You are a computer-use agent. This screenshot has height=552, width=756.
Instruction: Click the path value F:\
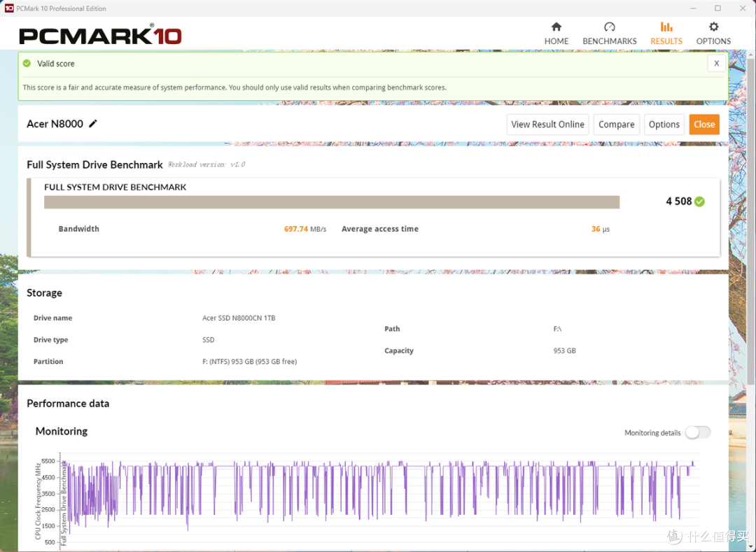point(557,329)
